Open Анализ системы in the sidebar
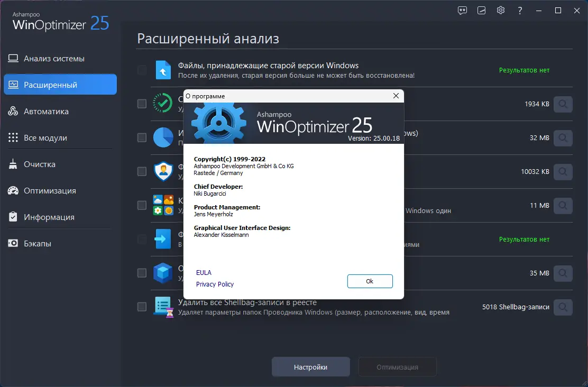This screenshot has height=387, width=588. pos(60,59)
